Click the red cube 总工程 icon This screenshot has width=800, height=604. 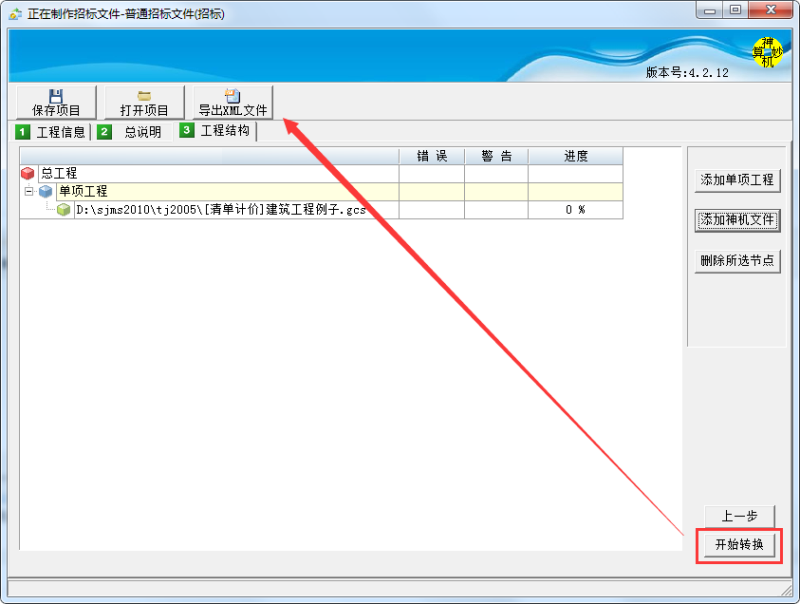point(28,173)
